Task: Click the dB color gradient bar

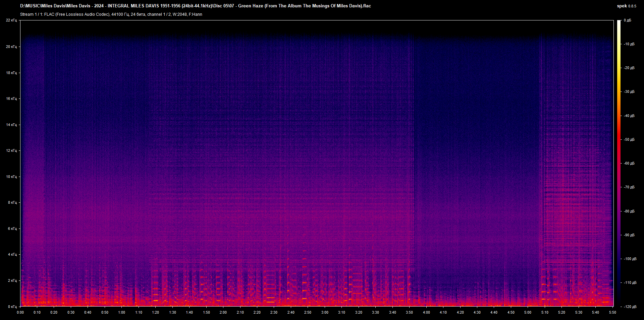Action: [x=619, y=163]
